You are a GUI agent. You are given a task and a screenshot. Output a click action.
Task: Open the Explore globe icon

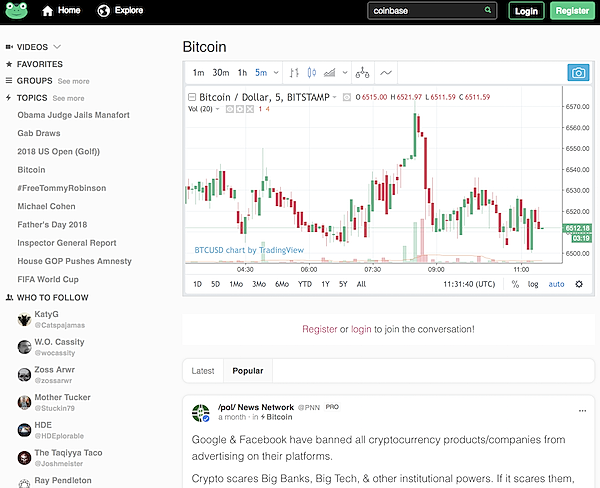point(103,11)
